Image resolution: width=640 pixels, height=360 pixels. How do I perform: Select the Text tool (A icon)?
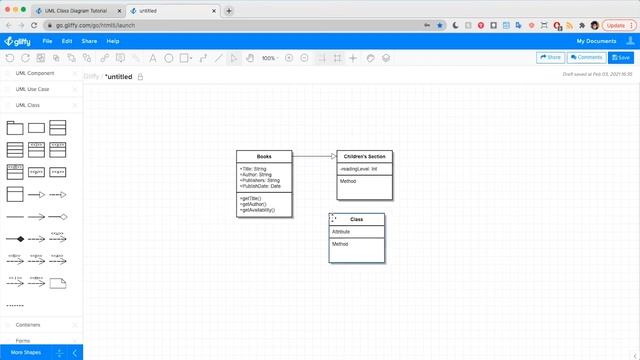point(152,58)
